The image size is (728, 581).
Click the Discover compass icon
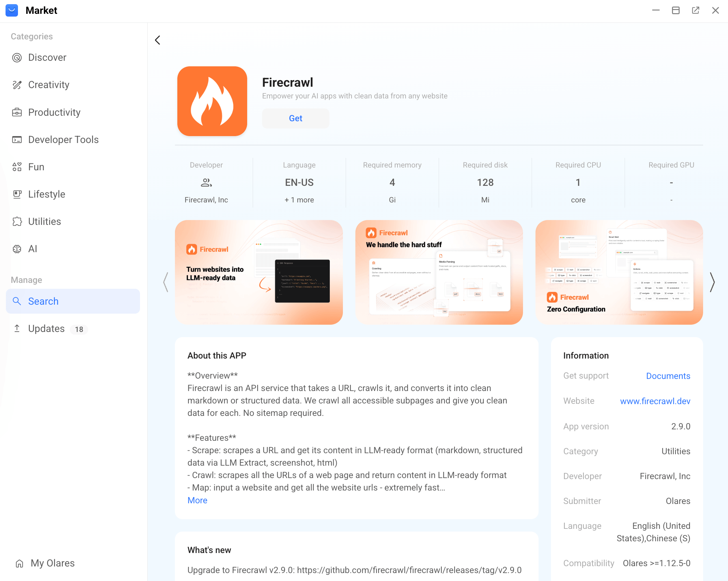17,58
